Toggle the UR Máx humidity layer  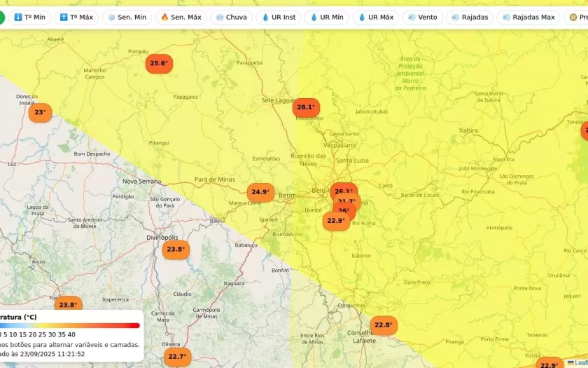point(375,17)
